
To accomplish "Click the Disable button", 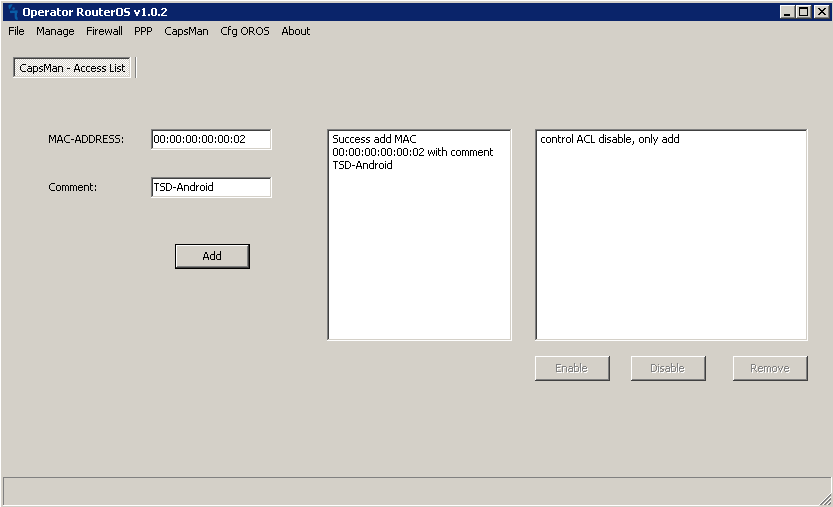I will [x=668, y=368].
